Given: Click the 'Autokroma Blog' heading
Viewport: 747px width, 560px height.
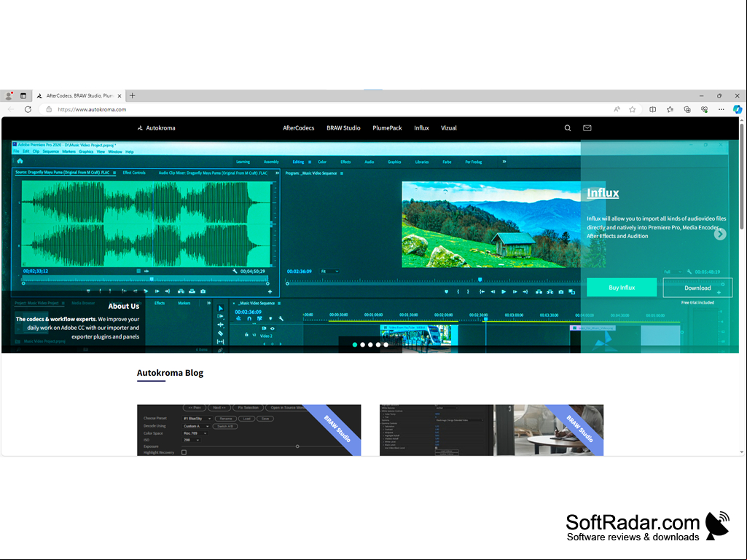Looking at the screenshot, I should (x=170, y=373).
